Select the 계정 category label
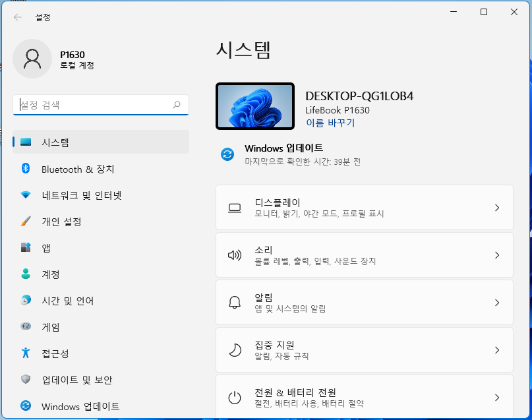 pyautogui.click(x=51, y=274)
